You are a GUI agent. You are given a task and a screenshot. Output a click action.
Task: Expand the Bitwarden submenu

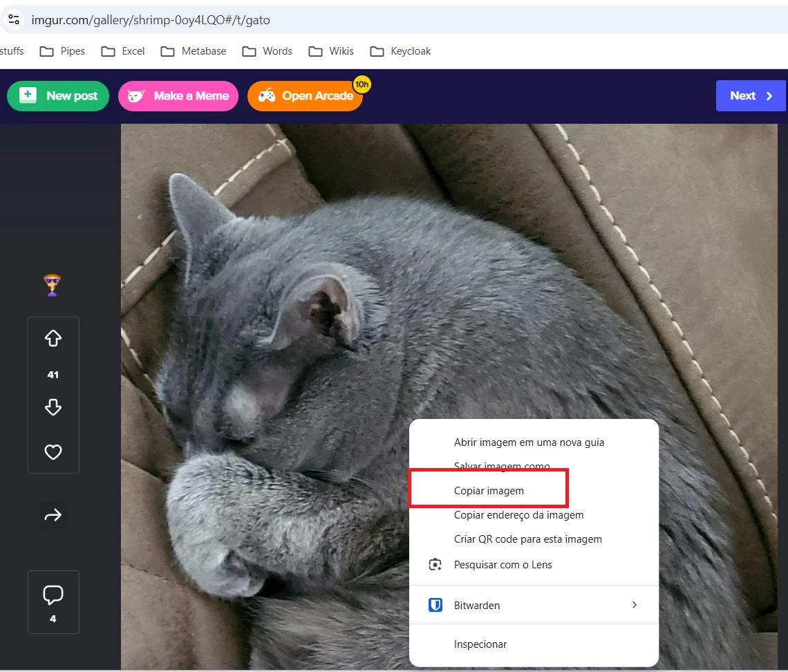pos(534,605)
